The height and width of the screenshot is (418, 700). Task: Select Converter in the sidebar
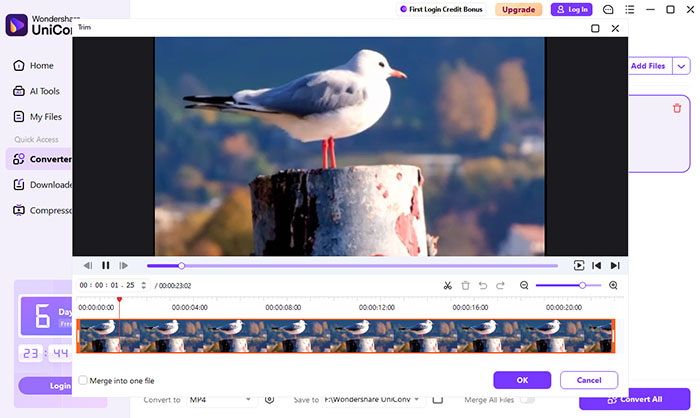click(x=39, y=159)
